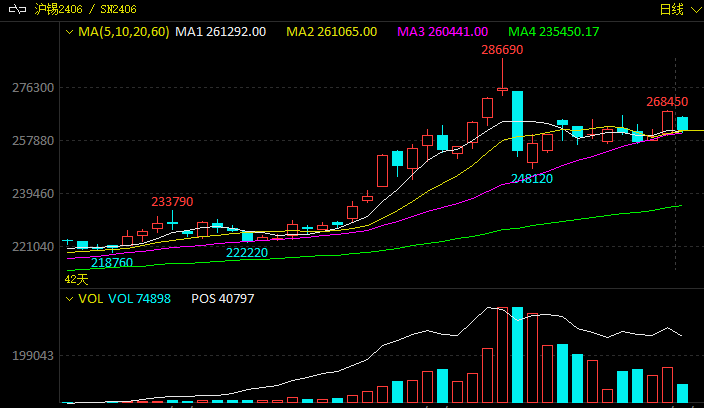Click the 276300 price axis label
The width and height of the screenshot is (704, 408).
[32, 88]
